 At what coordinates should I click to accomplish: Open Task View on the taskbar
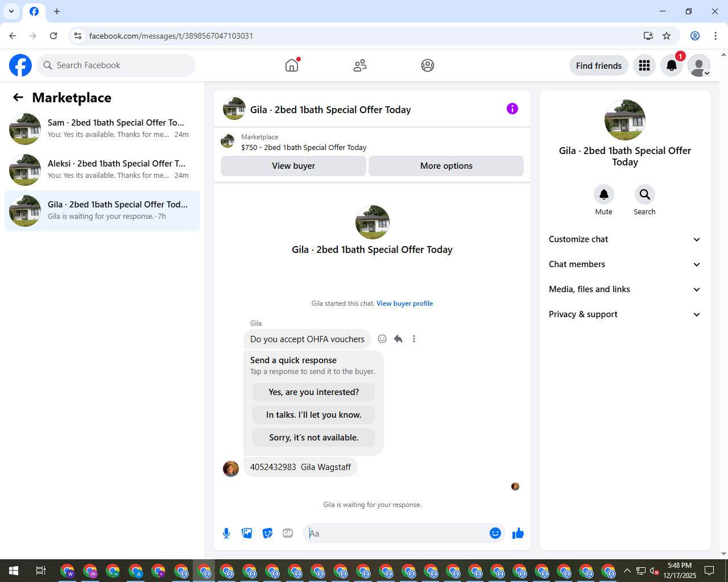(41, 571)
